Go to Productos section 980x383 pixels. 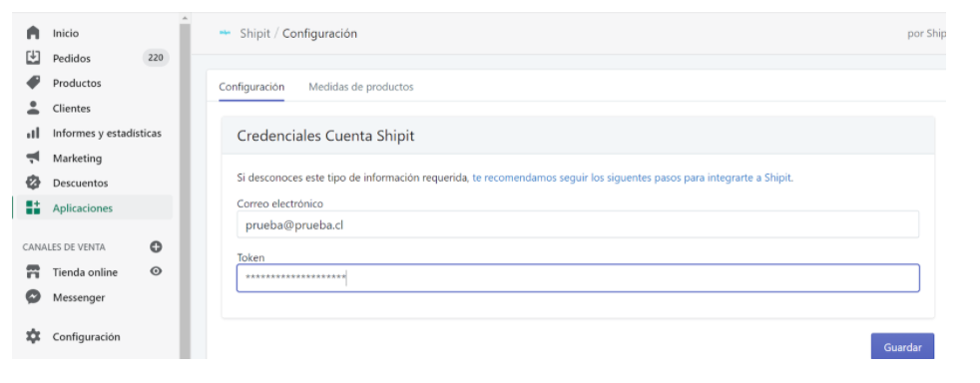pyautogui.click(x=77, y=83)
